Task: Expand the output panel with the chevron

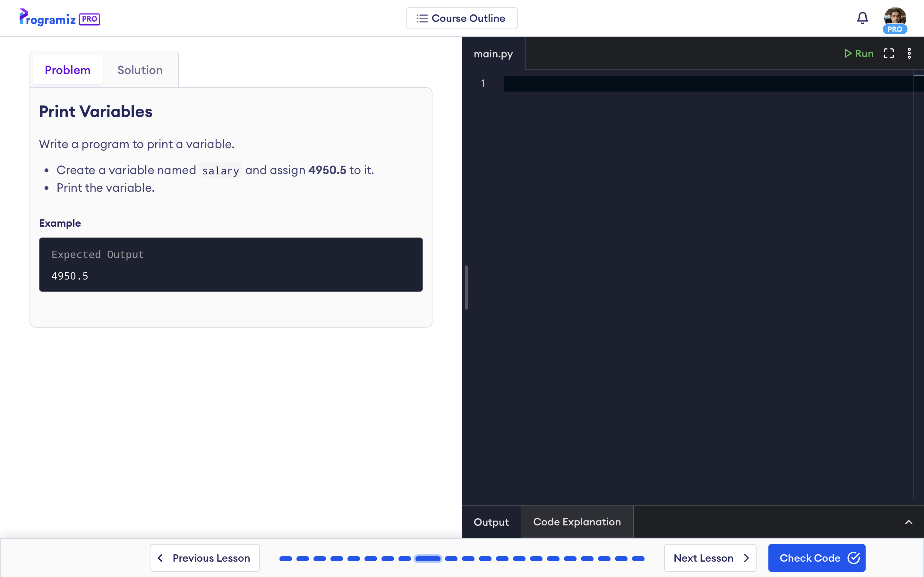Action: [908, 522]
